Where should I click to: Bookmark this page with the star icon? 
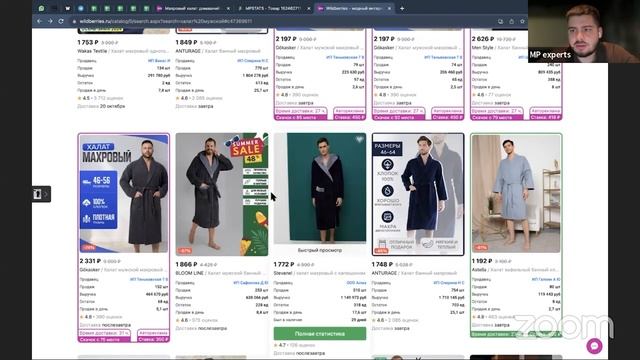(522, 21)
